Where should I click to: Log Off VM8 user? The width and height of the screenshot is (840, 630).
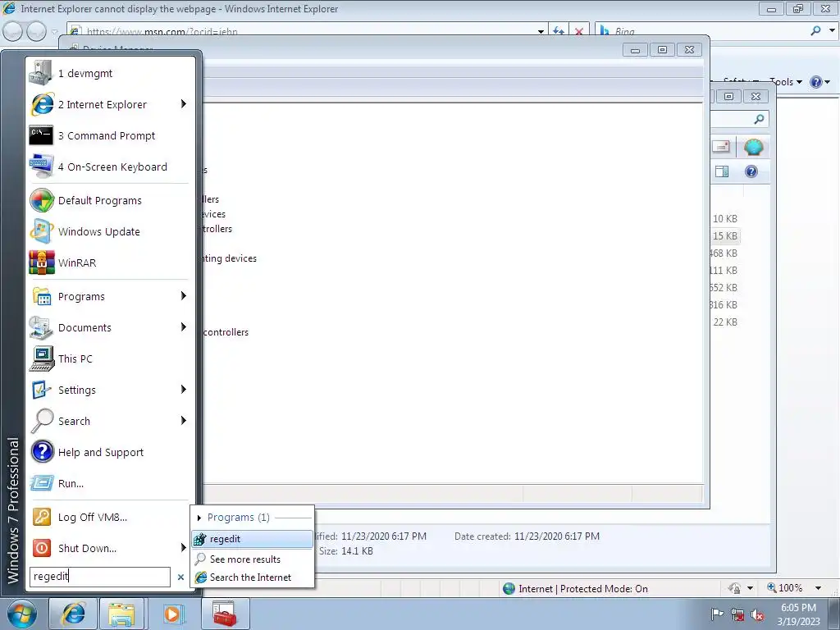pyautogui.click(x=111, y=517)
